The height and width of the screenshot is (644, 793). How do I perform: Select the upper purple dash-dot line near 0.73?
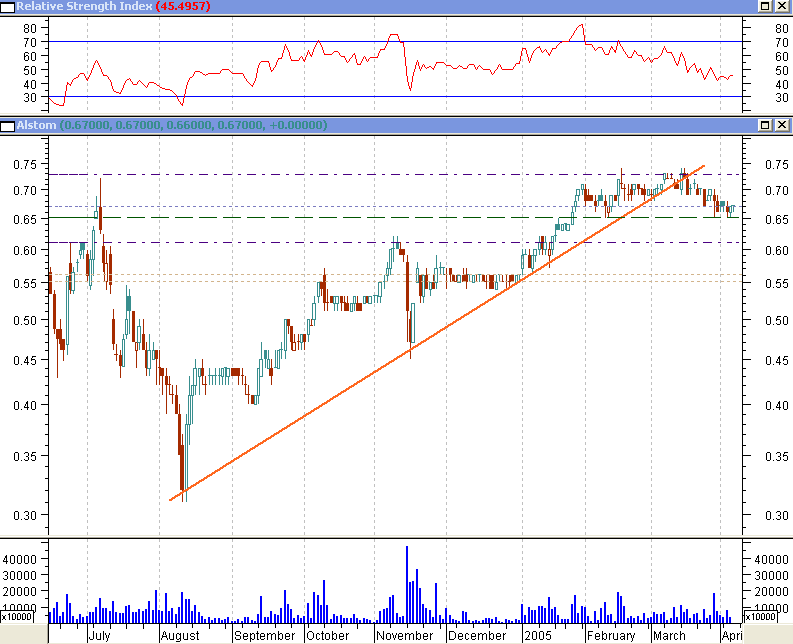point(394,175)
